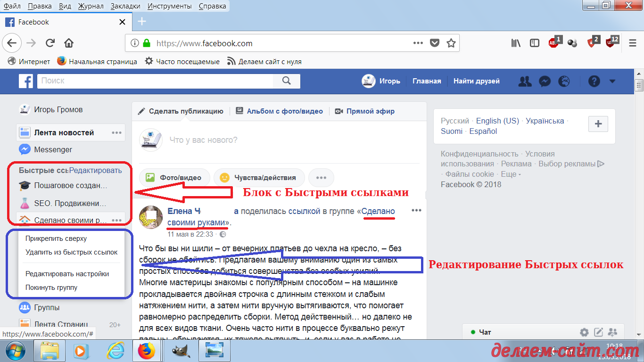Open Facebook Messenger from the top bar
The height and width of the screenshot is (362, 644).
coord(545,81)
